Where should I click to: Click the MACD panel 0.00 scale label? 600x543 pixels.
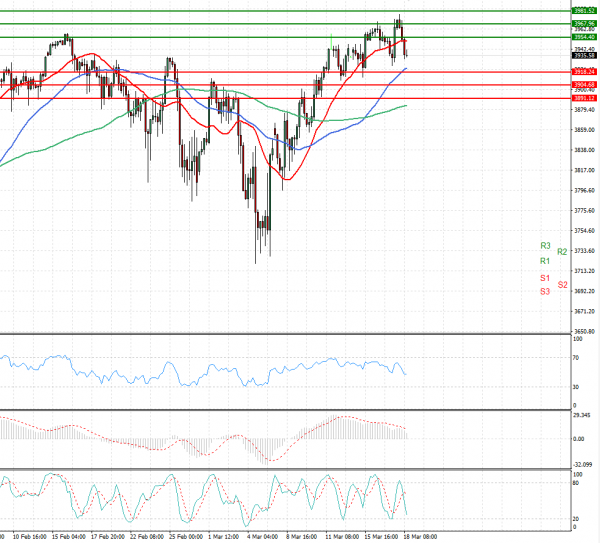pos(579,439)
